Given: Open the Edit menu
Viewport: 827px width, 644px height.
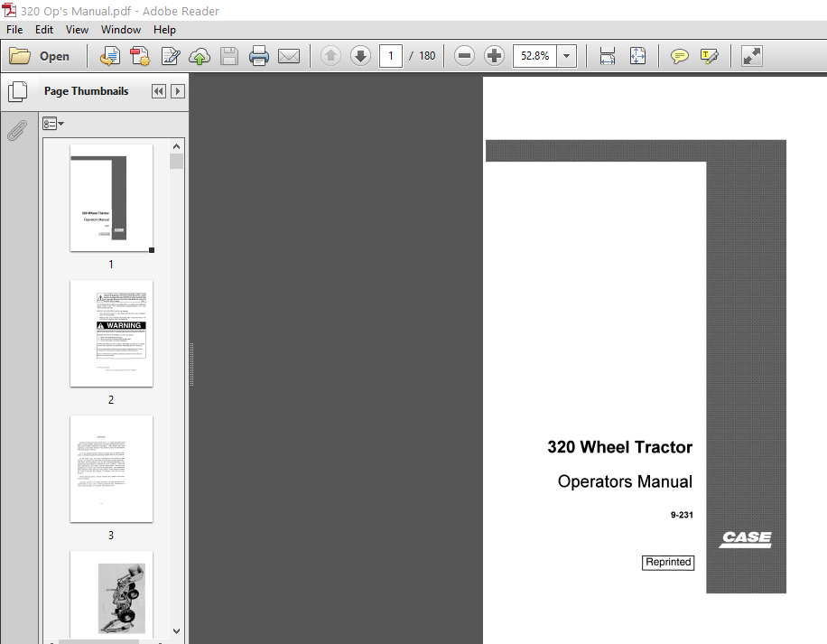Looking at the screenshot, I should click(x=43, y=30).
